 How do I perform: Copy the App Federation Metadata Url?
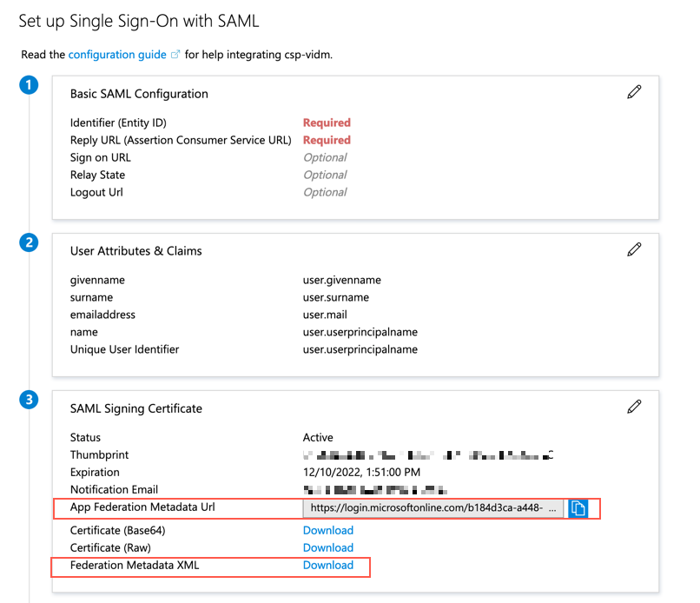tap(578, 508)
